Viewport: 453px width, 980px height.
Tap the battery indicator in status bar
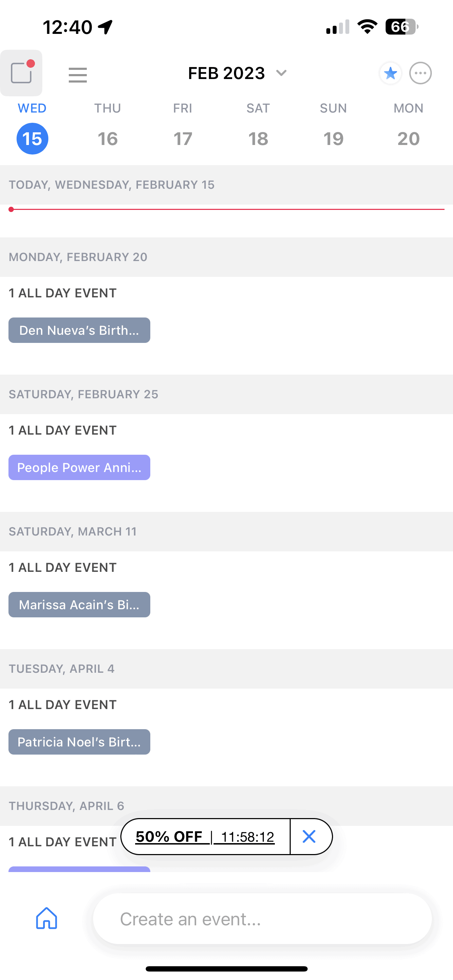(x=401, y=27)
